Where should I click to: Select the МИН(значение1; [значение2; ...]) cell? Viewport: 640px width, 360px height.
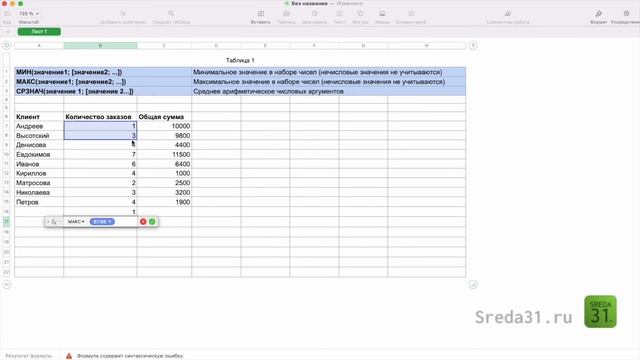pos(103,72)
